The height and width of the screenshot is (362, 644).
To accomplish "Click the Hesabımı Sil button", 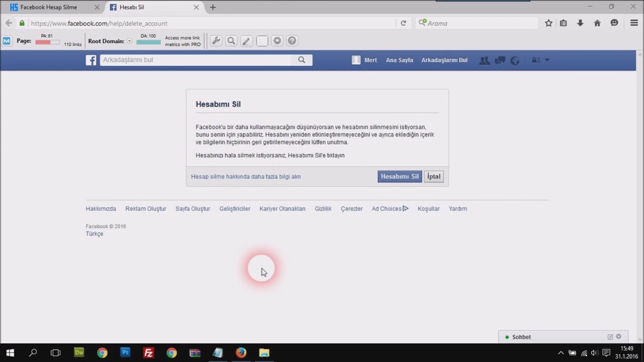I will [399, 176].
